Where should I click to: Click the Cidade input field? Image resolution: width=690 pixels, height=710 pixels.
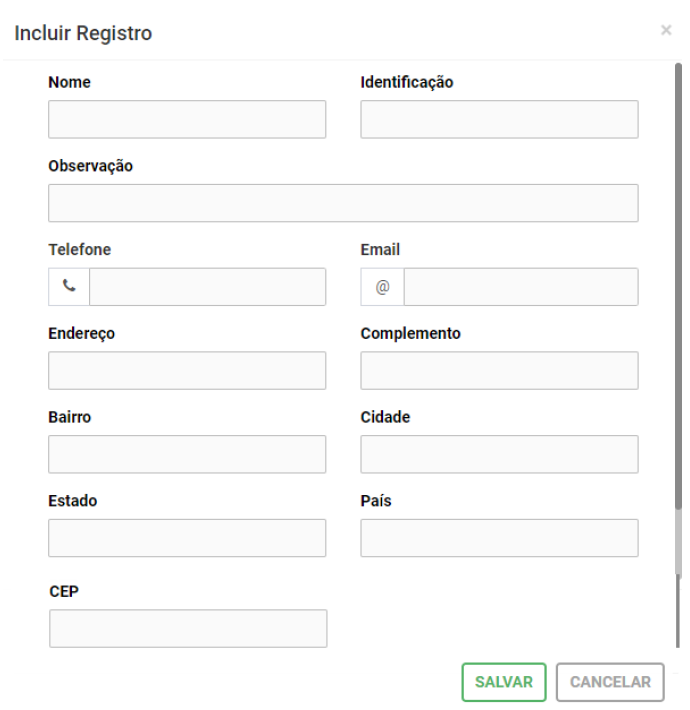pos(499,454)
